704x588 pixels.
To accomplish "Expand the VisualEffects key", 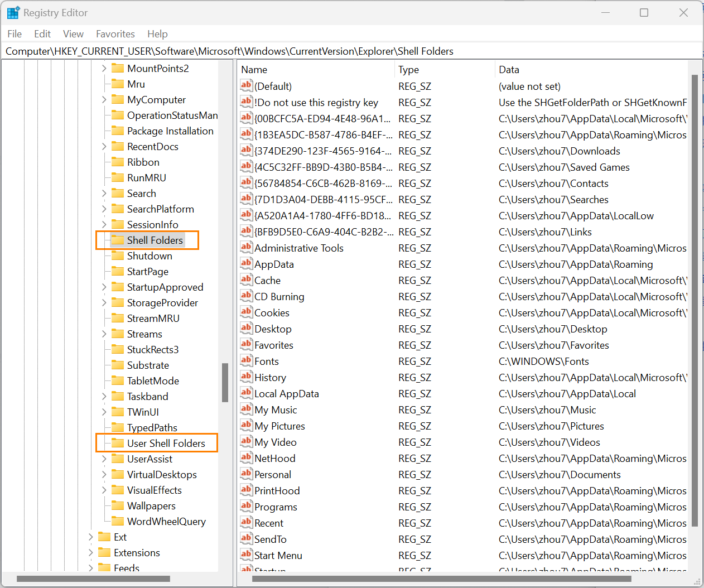I will point(104,490).
